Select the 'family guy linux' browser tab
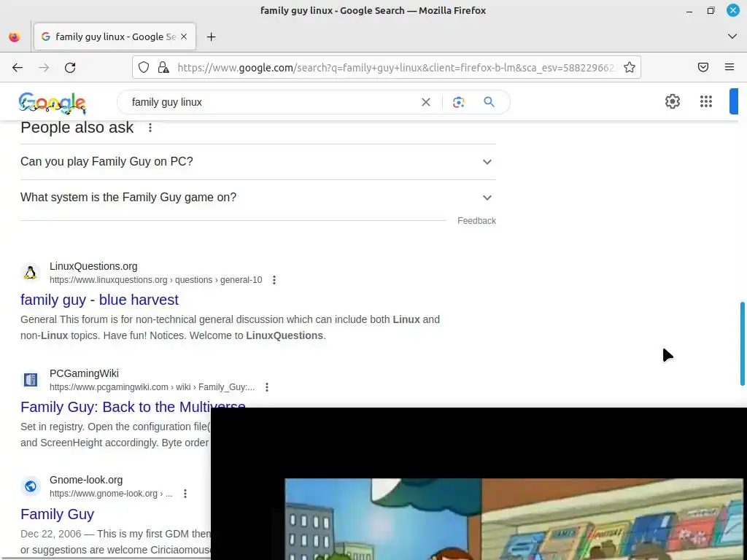747x560 pixels. (115, 36)
